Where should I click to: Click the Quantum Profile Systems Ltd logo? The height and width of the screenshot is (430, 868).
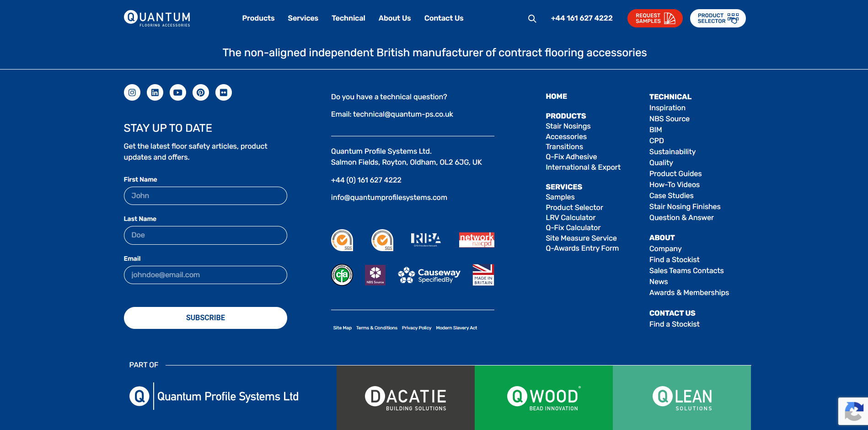tap(214, 396)
